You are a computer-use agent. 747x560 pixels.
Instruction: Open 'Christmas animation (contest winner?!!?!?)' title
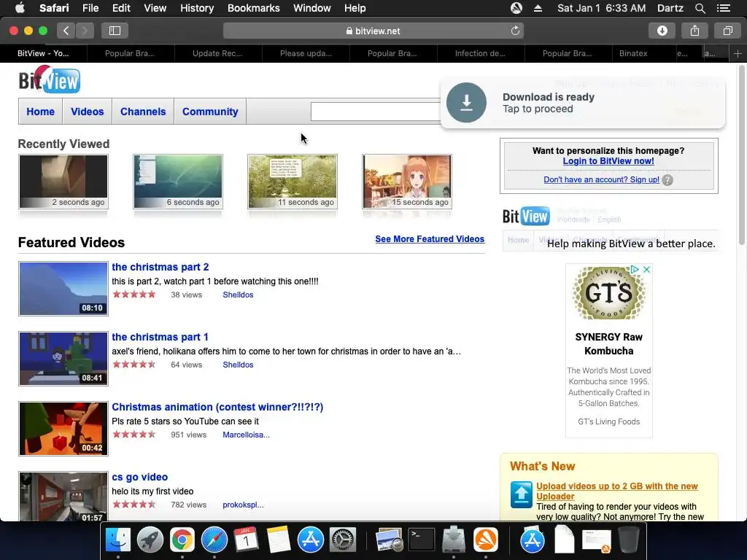(217, 407)
